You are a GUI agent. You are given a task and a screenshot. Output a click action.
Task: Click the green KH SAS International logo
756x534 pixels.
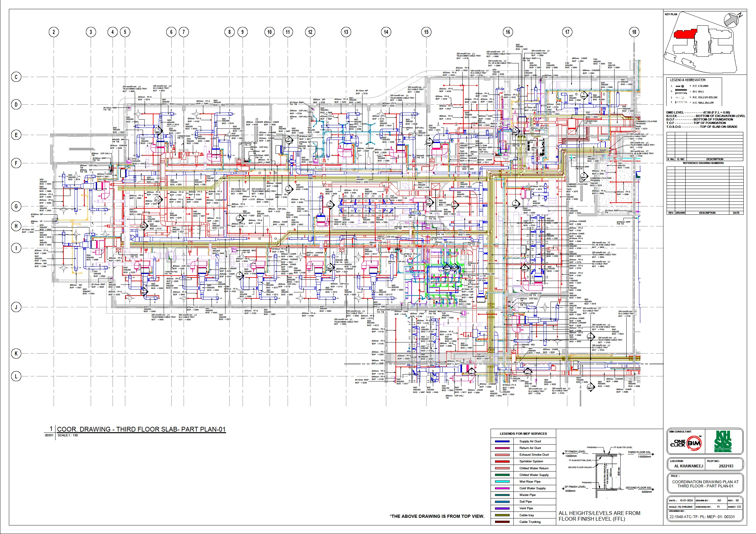click(x=723, y=441)
